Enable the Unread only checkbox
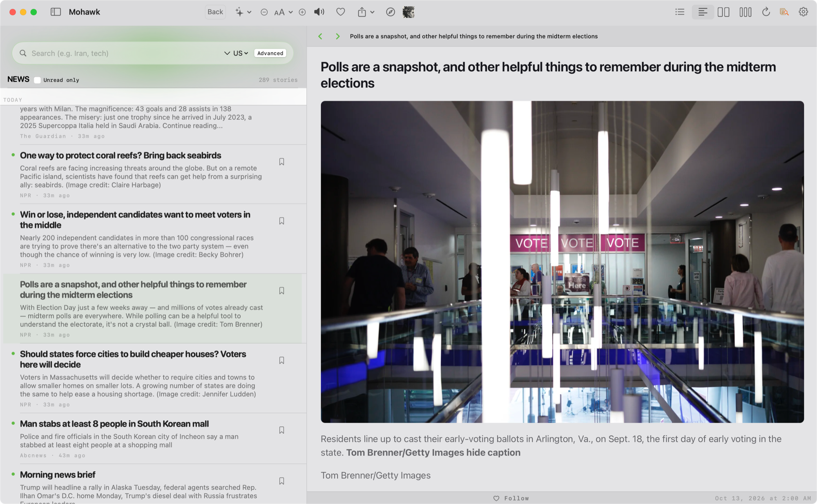Viewport: 817px width, 504px height. click(37, 80)
